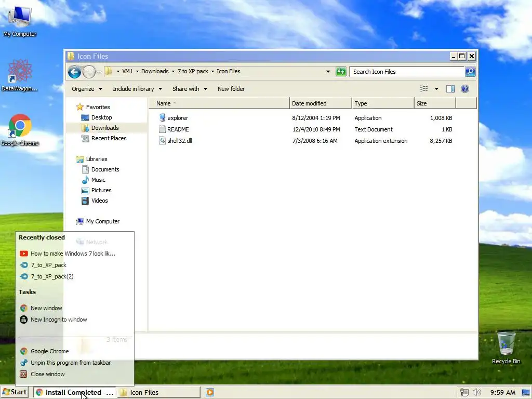Unpin this program from taskbar
Image resolution: width=532 pixels, height=399 pixels.
click(75, 363)
